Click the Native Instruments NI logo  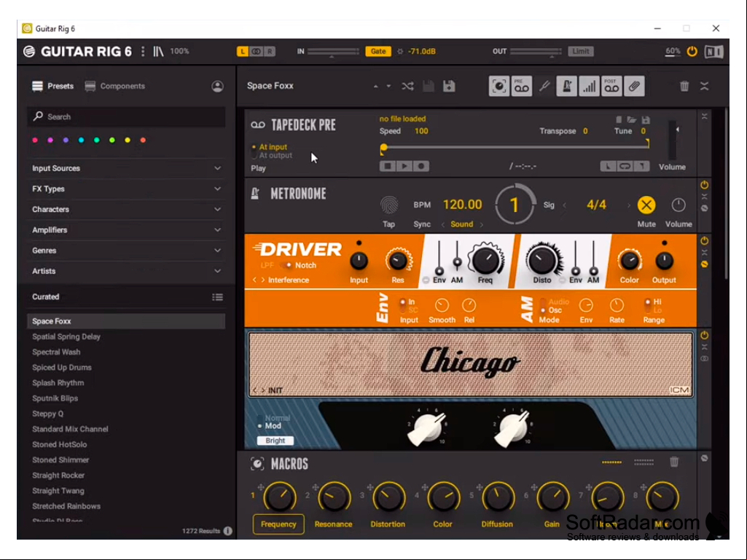(x=713, y=52)
